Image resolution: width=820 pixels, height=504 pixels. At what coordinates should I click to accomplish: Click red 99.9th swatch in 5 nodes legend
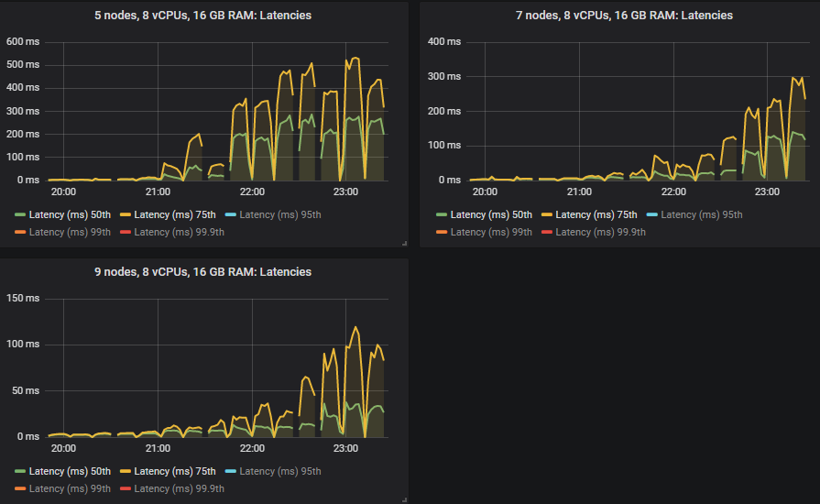point(126,232)
